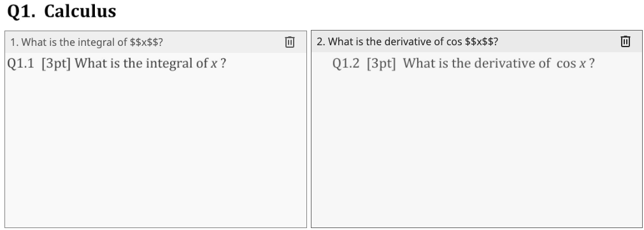644x230 pixels.
Task: Click empty region of the integral question box
Action: click(155, 148)
